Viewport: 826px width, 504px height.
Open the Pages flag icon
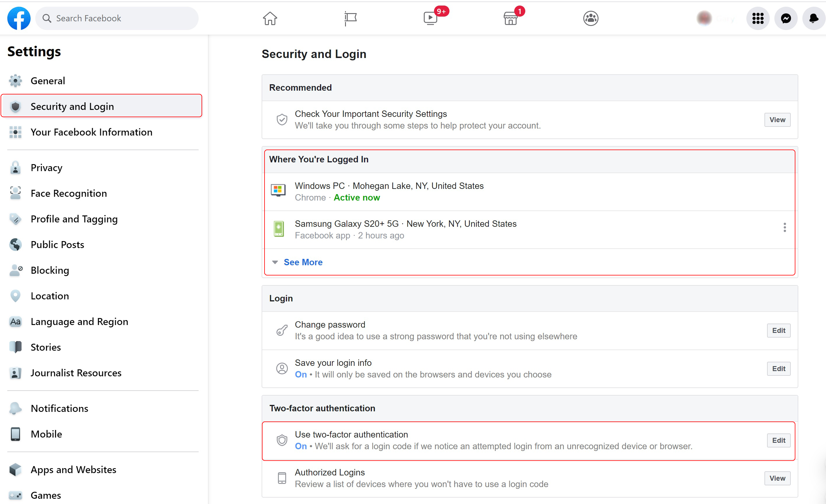350,18
